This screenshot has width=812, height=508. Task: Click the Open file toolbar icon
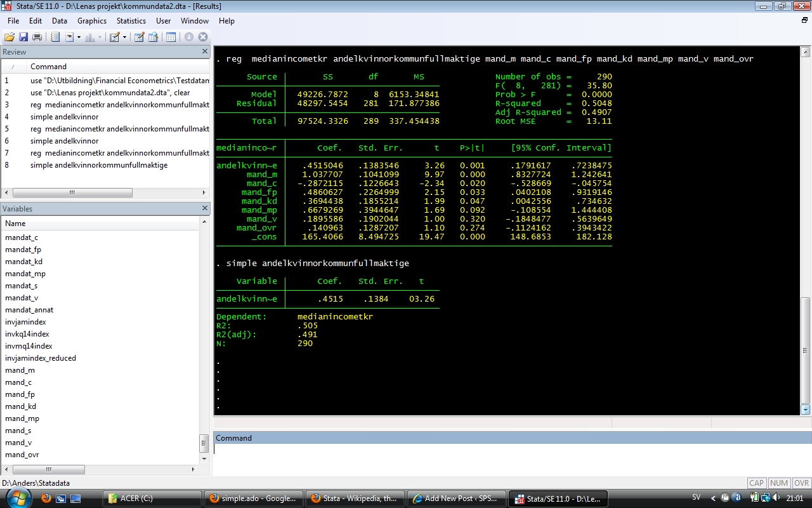tap(10, 37)
